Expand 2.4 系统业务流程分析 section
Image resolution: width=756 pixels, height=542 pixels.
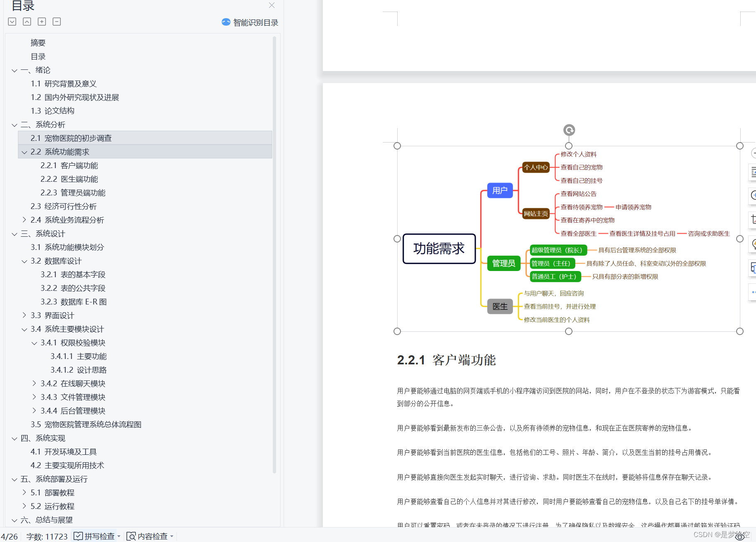24,220
